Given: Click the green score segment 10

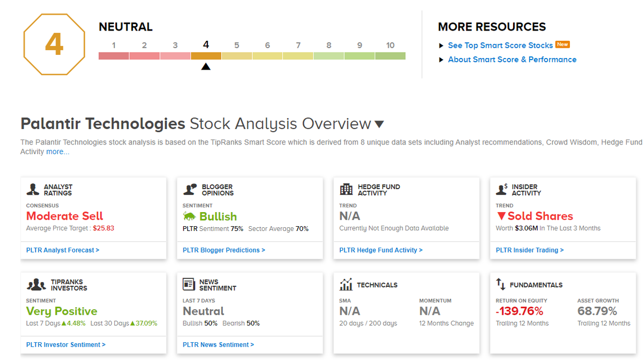Looking at the screenshot, I should click(x=390, y=56).
